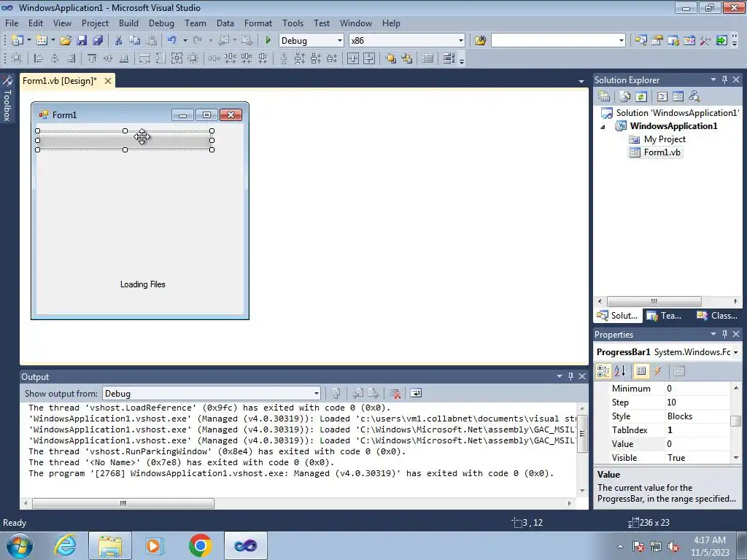Click the Align to Grid icon

17,58
